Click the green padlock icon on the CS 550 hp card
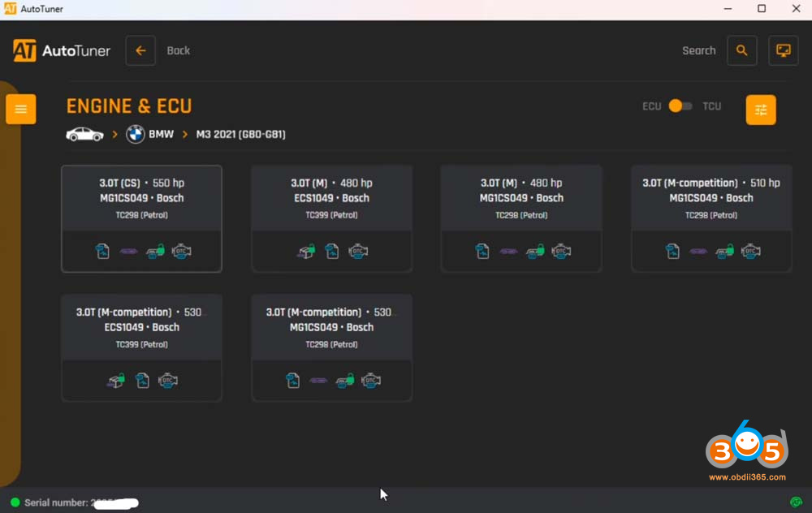The image size is (812, 513). (x=155, y=251)
